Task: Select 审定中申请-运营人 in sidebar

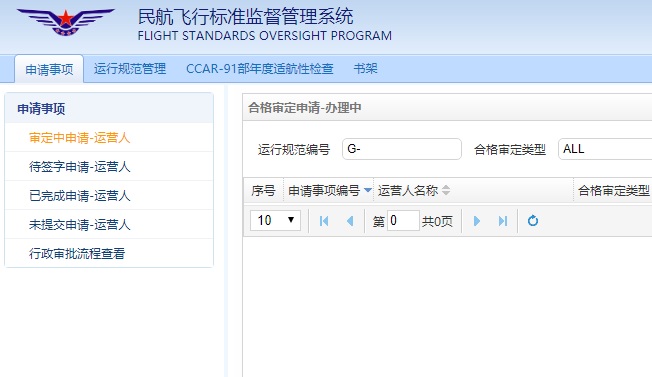Action: (x=109, y=138)
